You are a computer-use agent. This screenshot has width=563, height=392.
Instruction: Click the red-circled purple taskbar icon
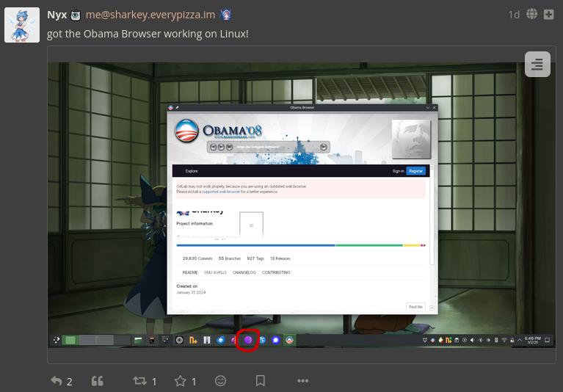[248, 341]
